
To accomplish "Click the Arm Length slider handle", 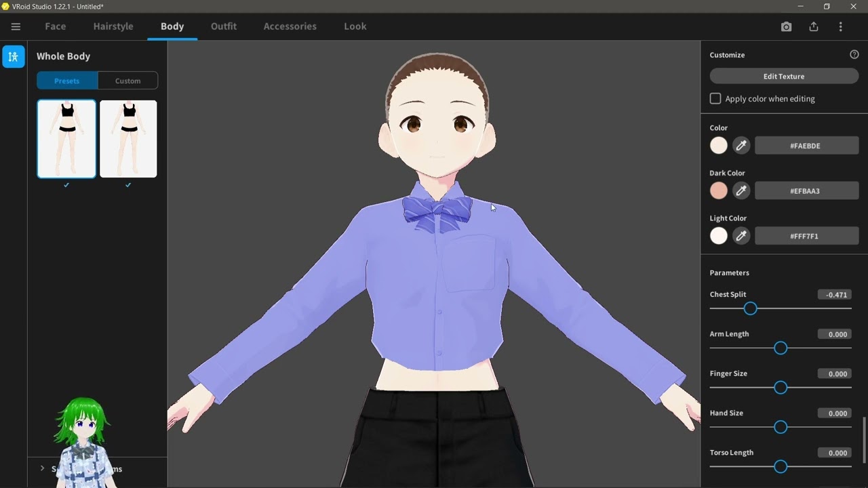I will click(x=781, y=348).
